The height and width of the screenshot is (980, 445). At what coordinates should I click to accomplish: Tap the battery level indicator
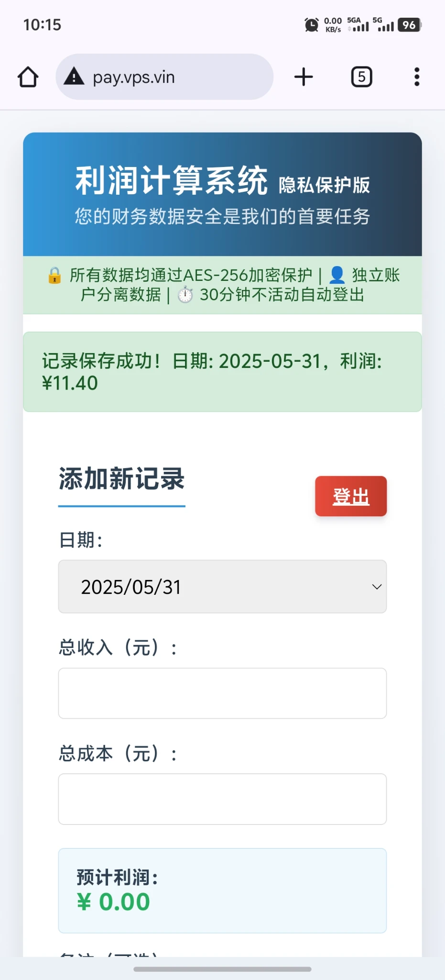pos(410,25)
